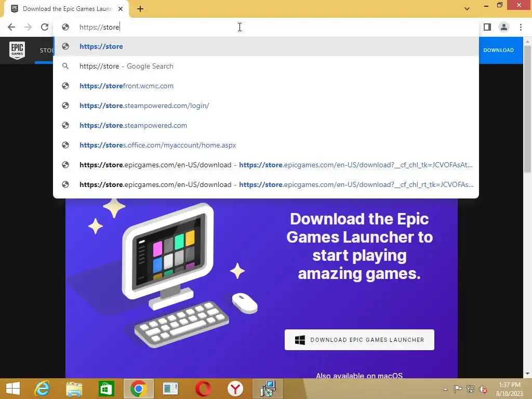
Task: Click the page vertical scrollbar thumb
Action: pyautogui.click(x=527, y=109)
